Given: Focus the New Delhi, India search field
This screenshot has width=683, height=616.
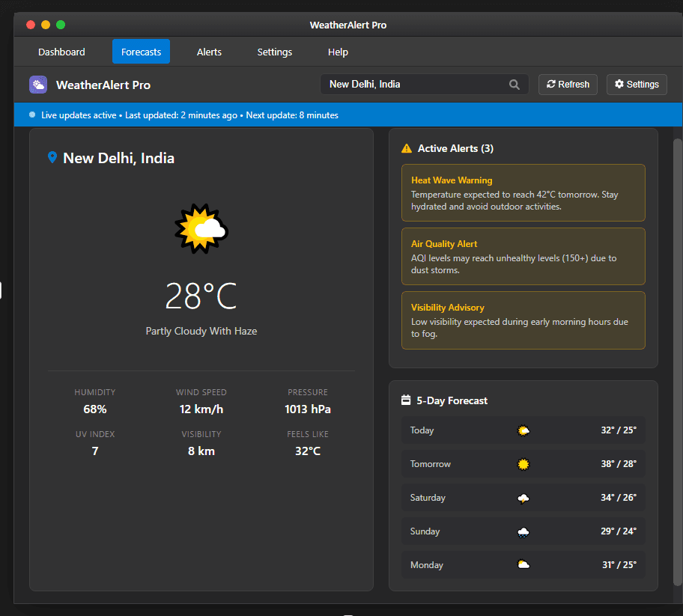Looking at the screenshot, I should pos(416,85).
